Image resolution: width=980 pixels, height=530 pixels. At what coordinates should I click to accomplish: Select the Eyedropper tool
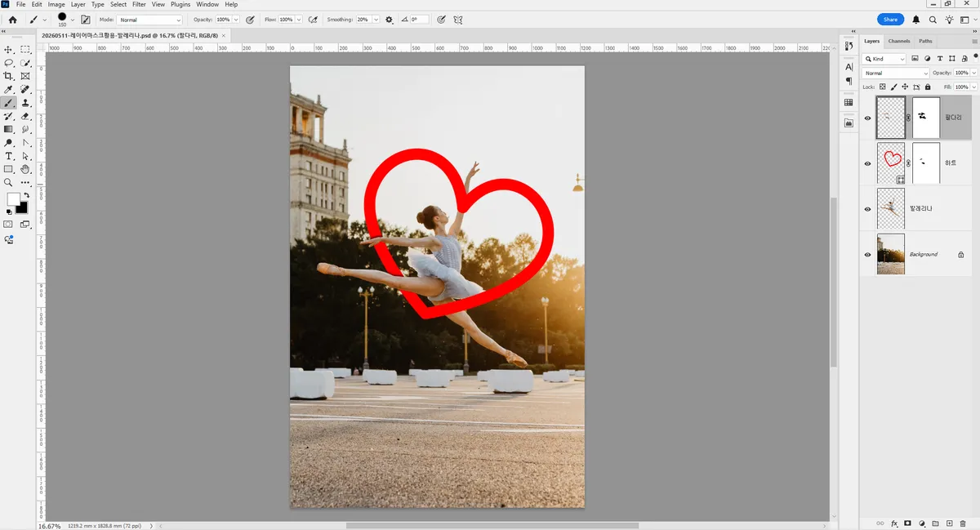tap(9, 90)
